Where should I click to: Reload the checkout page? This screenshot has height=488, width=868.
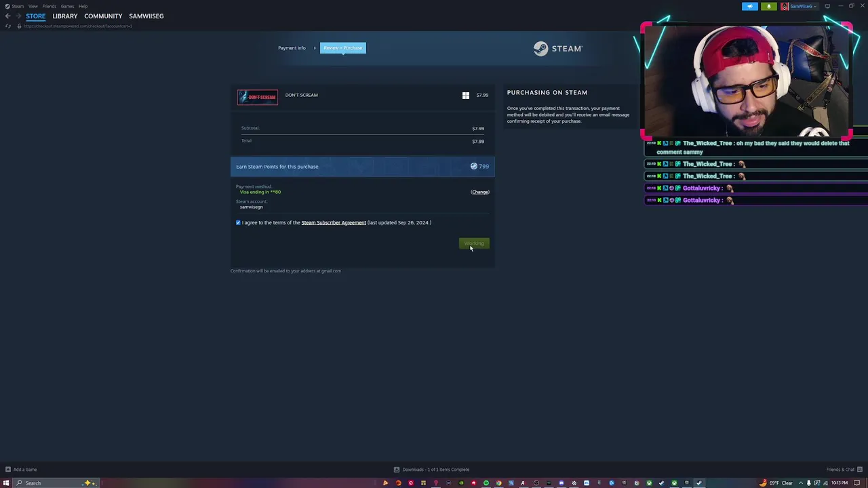tap(7, 26)
